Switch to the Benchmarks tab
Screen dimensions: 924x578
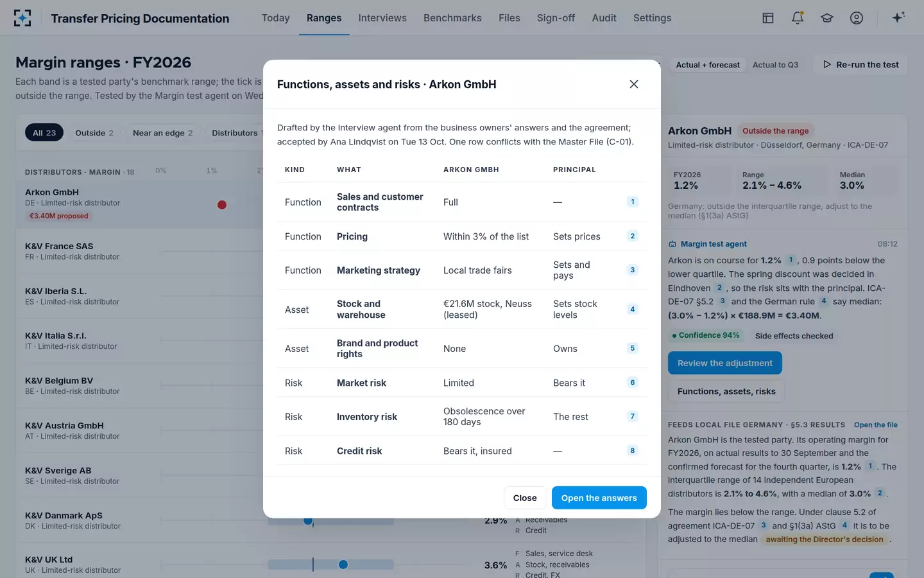click(452, 18)
